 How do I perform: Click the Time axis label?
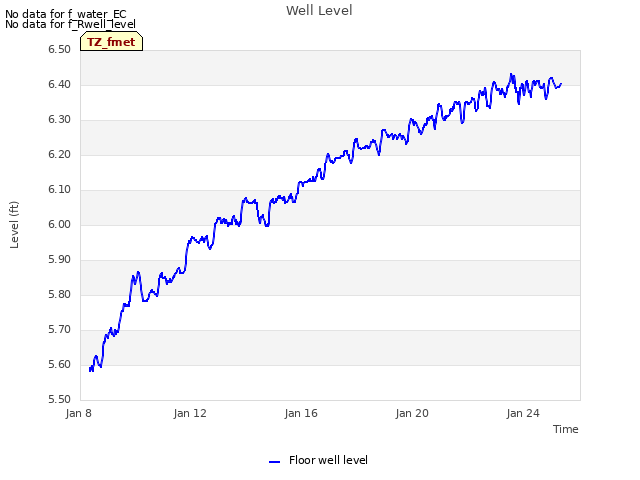coord(565,429)
